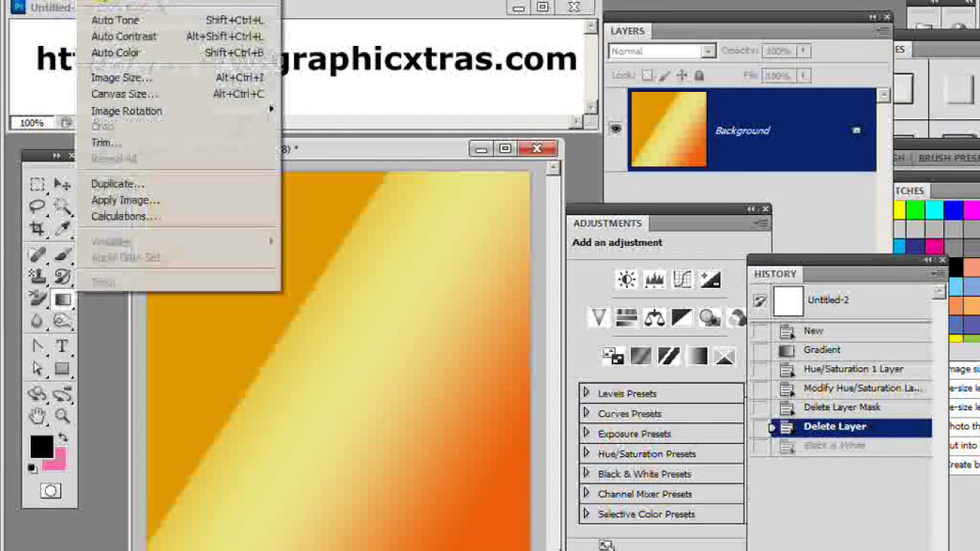This screenshot has width=980, height=551.
Task: Toggle lock position in Layers panel
Action: point(681,76)
